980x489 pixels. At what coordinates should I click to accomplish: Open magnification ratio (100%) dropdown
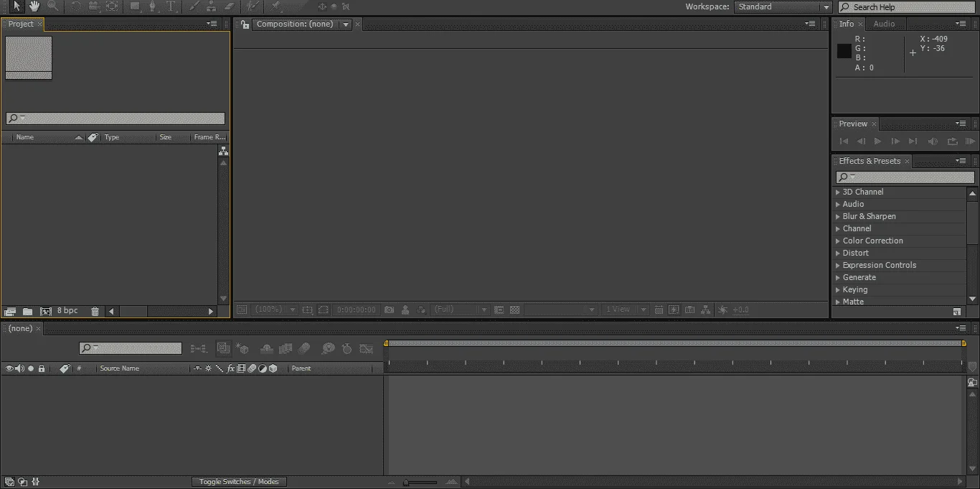pyautogui.click(x=275, y=309)
